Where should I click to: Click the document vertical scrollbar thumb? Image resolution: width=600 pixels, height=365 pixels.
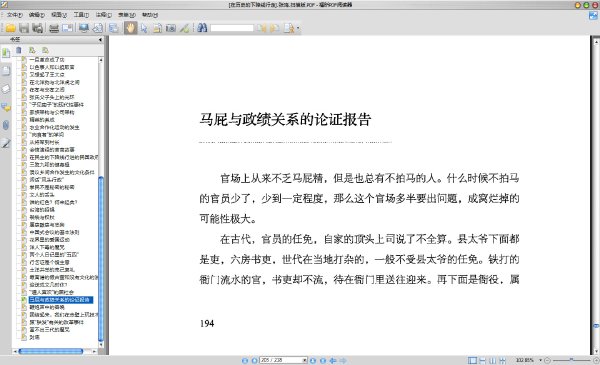coord(596,326)
